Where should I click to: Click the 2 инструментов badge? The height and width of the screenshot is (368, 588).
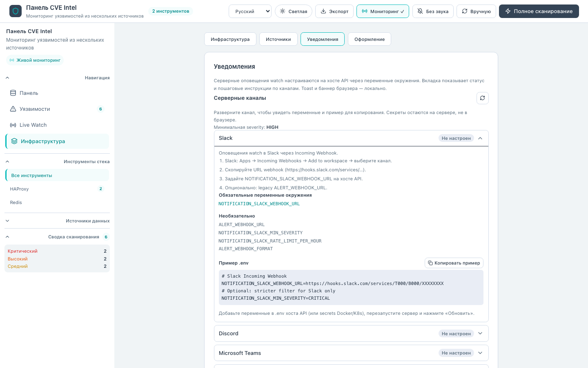(171, 11)
